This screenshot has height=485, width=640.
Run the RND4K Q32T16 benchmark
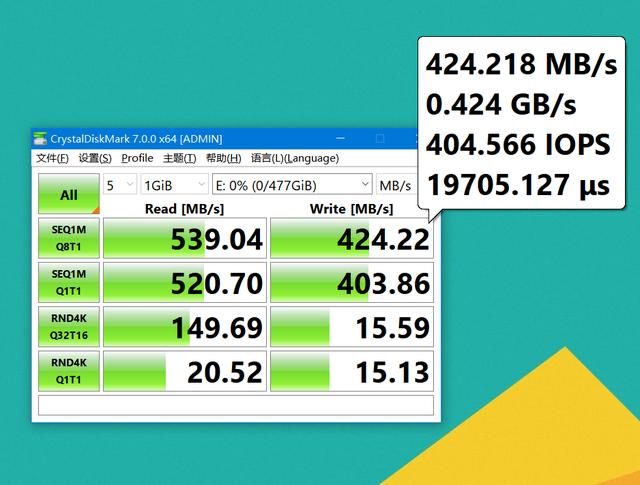pyautogui.click(x=69, y=327)
